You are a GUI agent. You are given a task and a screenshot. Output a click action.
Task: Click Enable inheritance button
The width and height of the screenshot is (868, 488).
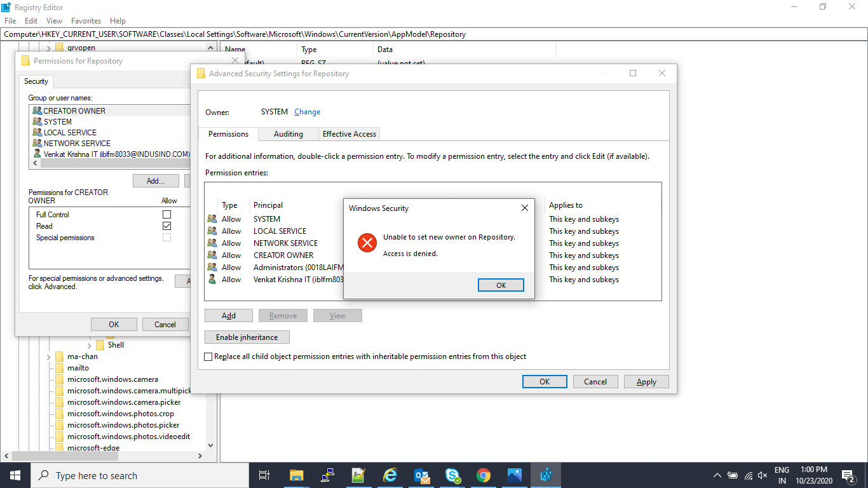[x=247, y=337]
